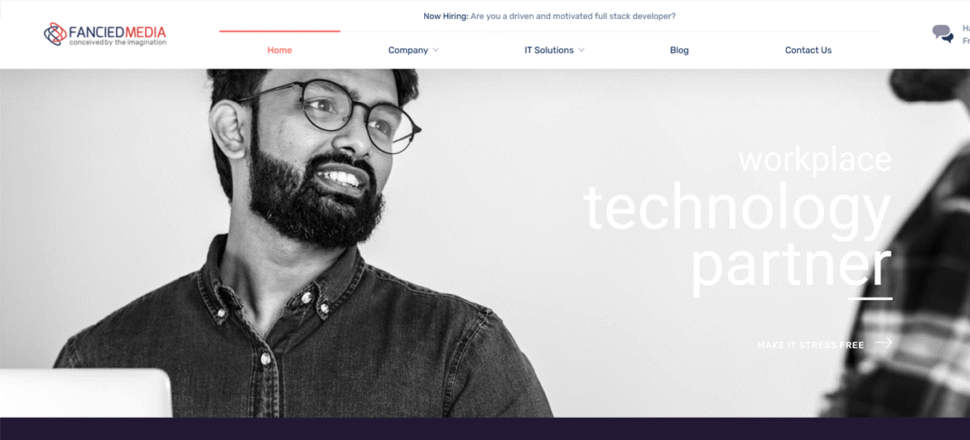The width and height of the screenshot is (970, 440).
Task: Open the IT Solutions navigation item
Action: coord(549,50)
